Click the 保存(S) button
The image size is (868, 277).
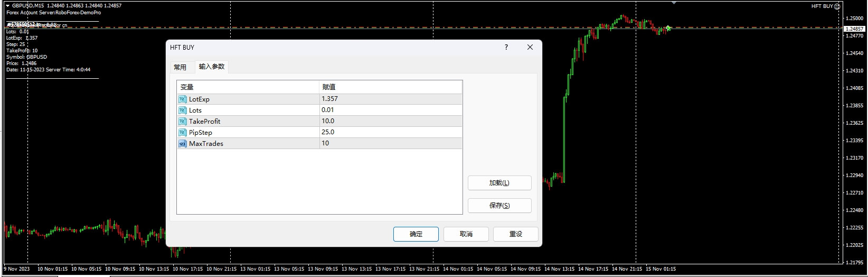[x=499, y=206]
